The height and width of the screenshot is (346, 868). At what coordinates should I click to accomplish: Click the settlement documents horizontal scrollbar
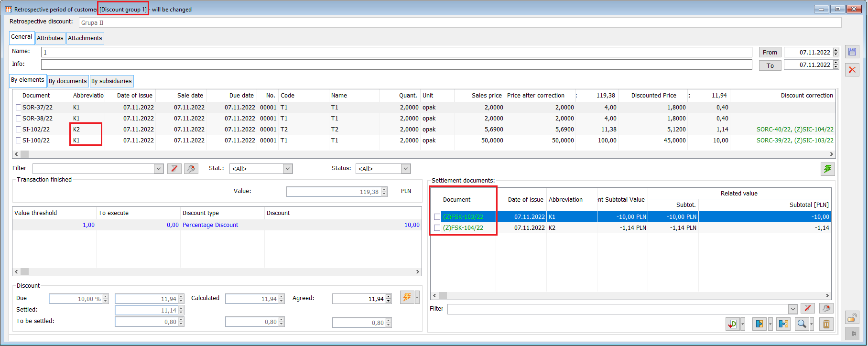(x=630, y=295)
